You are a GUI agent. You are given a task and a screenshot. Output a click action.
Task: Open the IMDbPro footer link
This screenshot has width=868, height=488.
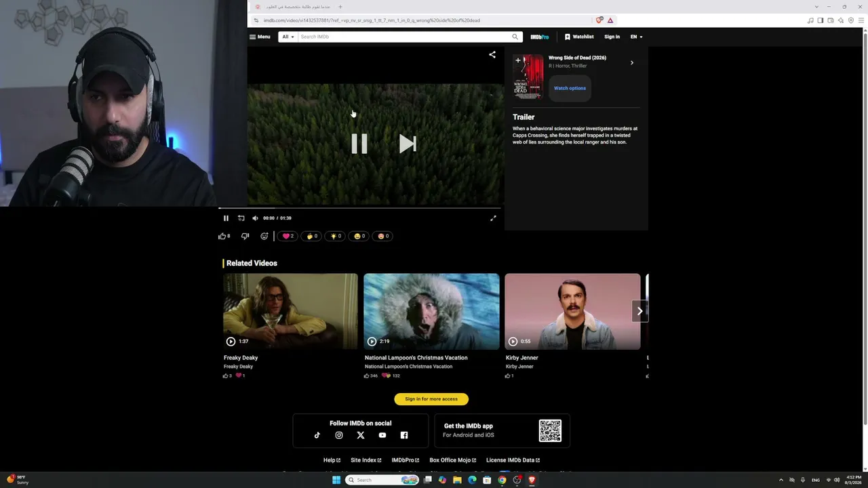406,460
